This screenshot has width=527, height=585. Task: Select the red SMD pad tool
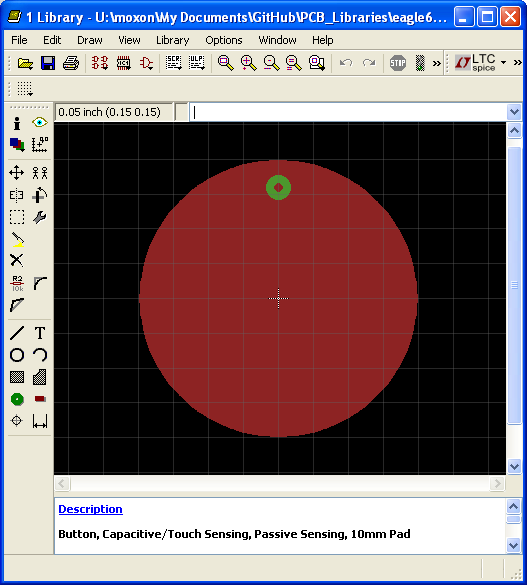[x=40, y=399]
